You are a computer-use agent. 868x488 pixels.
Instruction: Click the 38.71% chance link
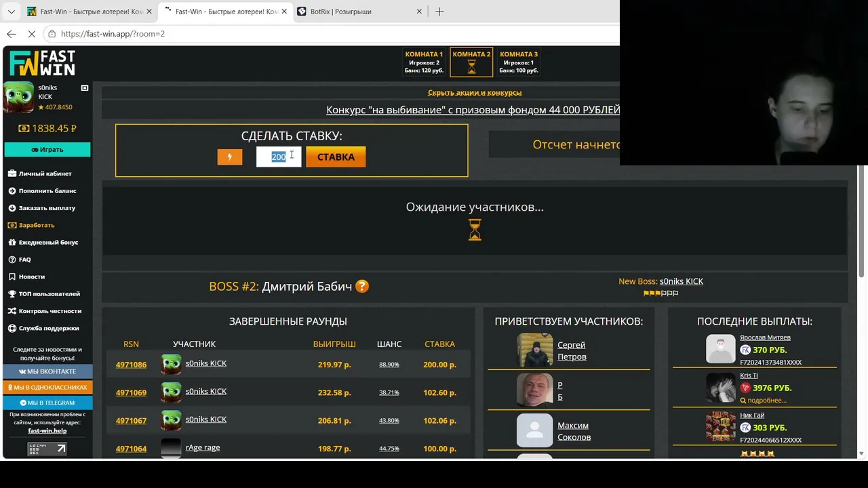click(x=389, y=392)
